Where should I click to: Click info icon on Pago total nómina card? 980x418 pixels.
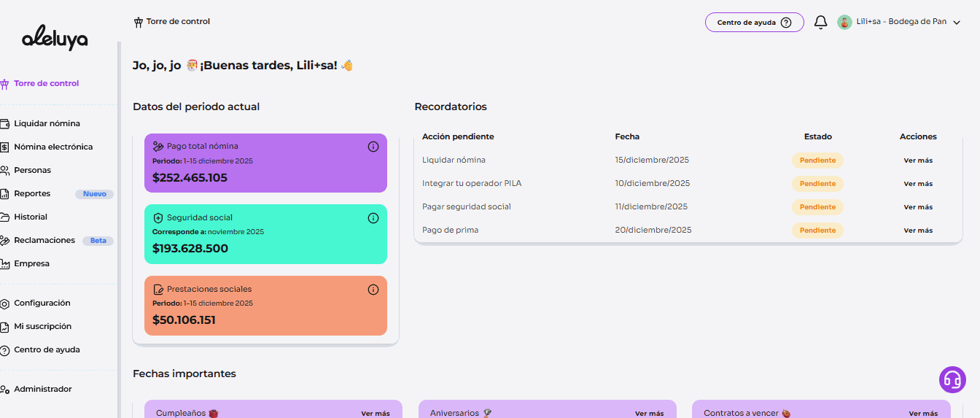pyautogui.click(x=373, y=147)
